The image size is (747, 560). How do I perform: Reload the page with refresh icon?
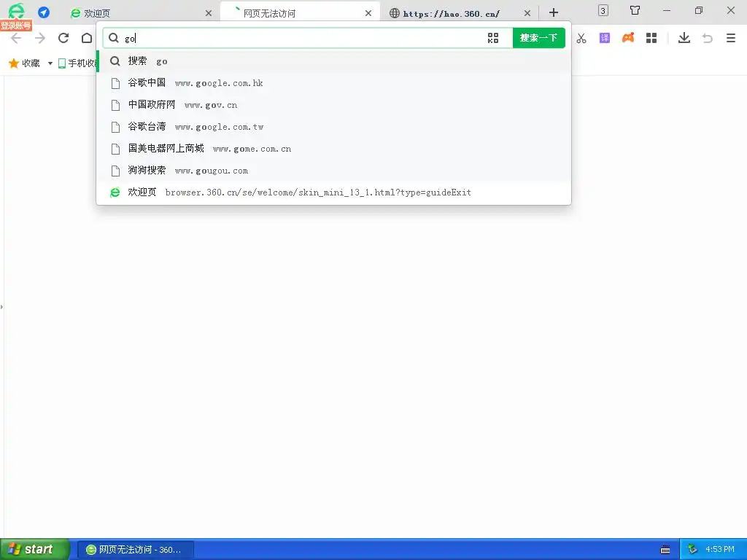tap(63, 38)
